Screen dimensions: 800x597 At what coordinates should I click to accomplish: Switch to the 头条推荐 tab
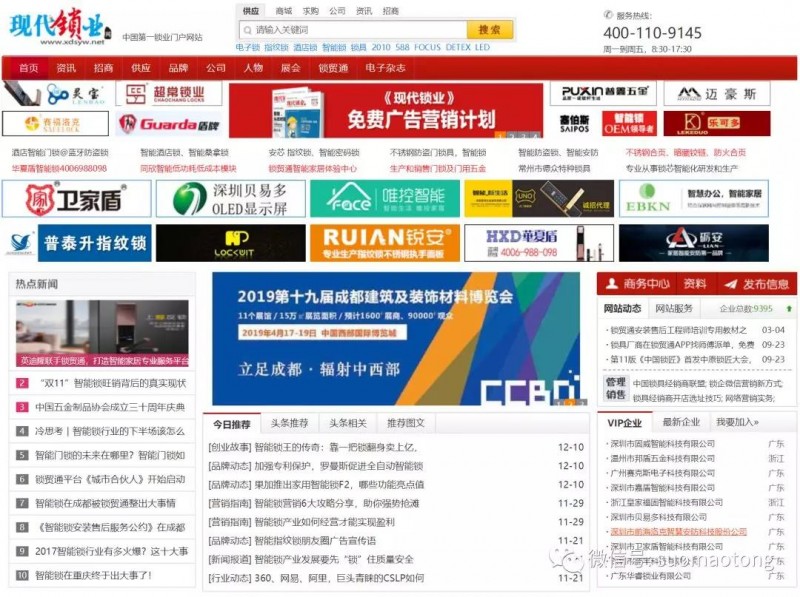tap(290, 423)
